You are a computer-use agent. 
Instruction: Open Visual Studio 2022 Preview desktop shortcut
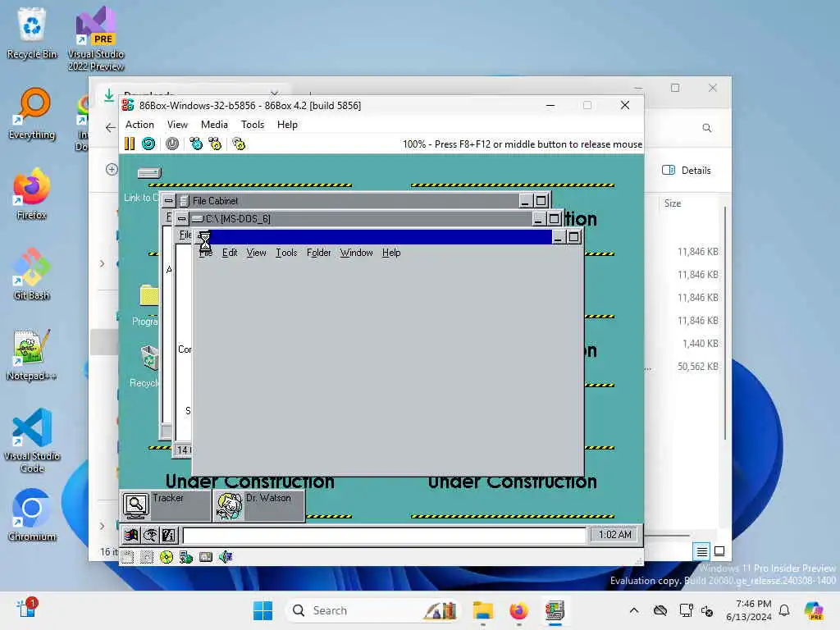(96, 39)
